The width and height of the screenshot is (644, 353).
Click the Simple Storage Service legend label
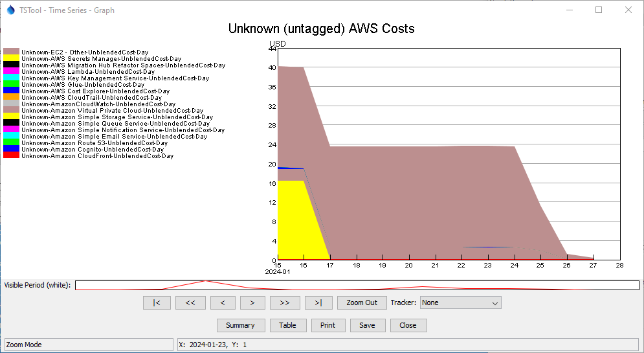pyautogui.click(x=117, y=117)
